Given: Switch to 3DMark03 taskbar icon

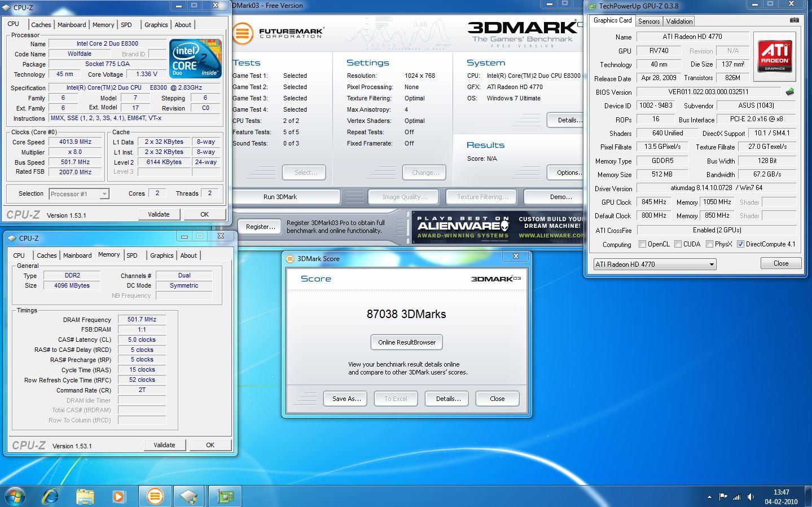Looking at the screenshot, I should pyautogui.click(x=155, y=496).
